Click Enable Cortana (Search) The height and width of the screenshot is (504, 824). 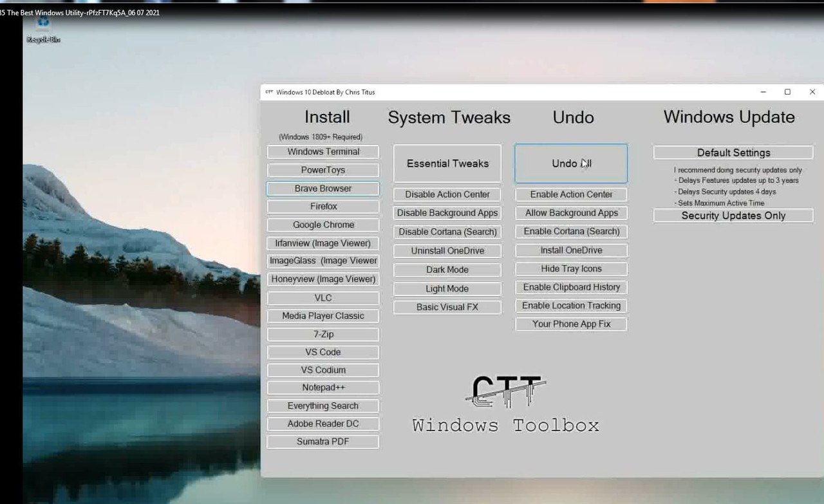point(571,232)
